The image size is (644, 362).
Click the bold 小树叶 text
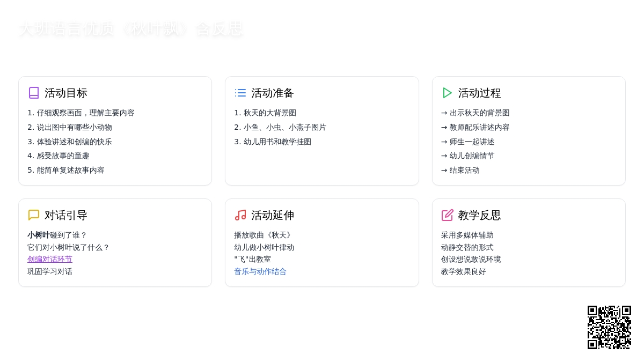39,235
